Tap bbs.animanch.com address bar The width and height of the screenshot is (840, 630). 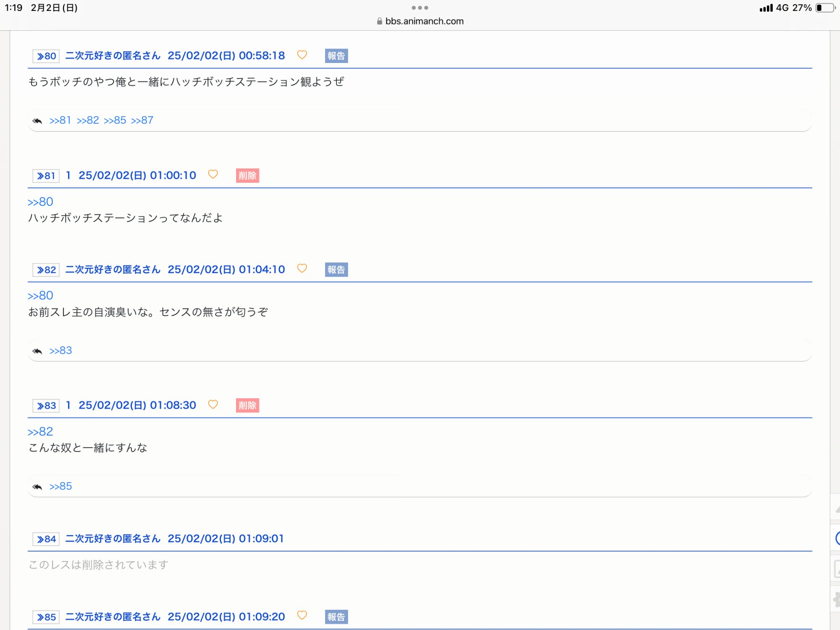click(x=424, y=21)
